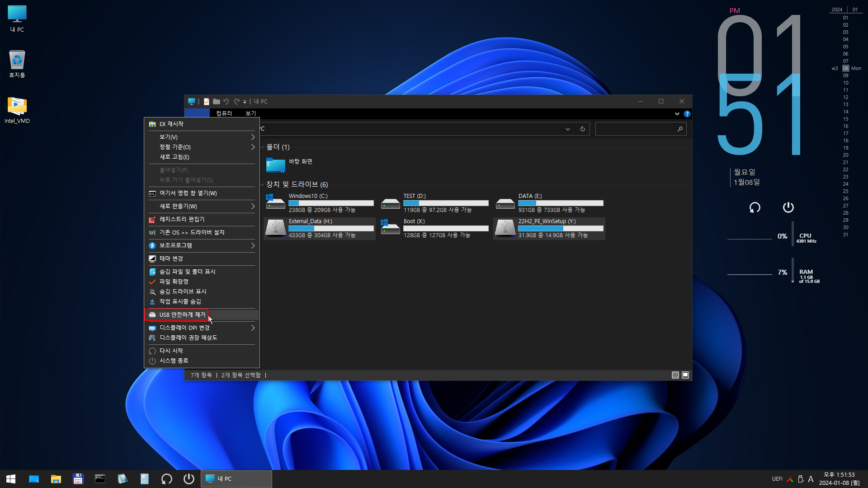Select External_Data (H:) drive

[320, 228]
